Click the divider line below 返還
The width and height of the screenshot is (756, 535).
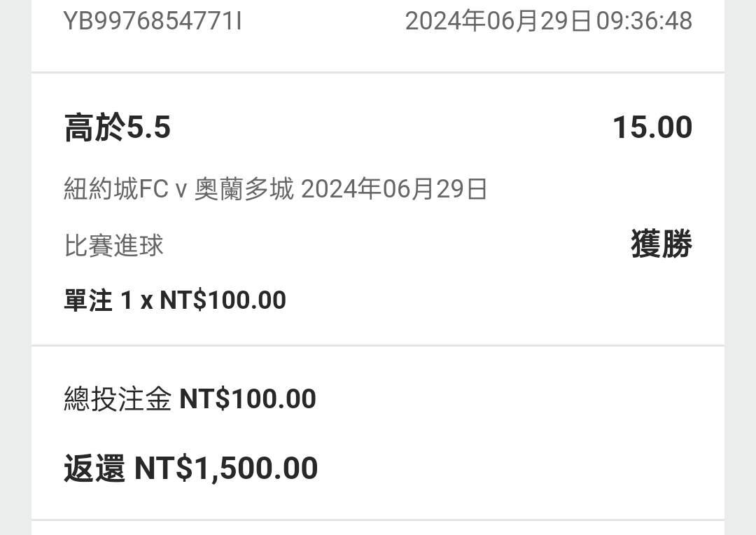click(378, 520)
